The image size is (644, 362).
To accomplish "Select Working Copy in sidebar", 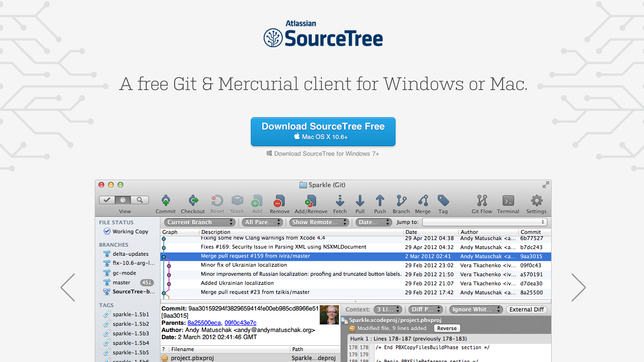I will point(126,231).
